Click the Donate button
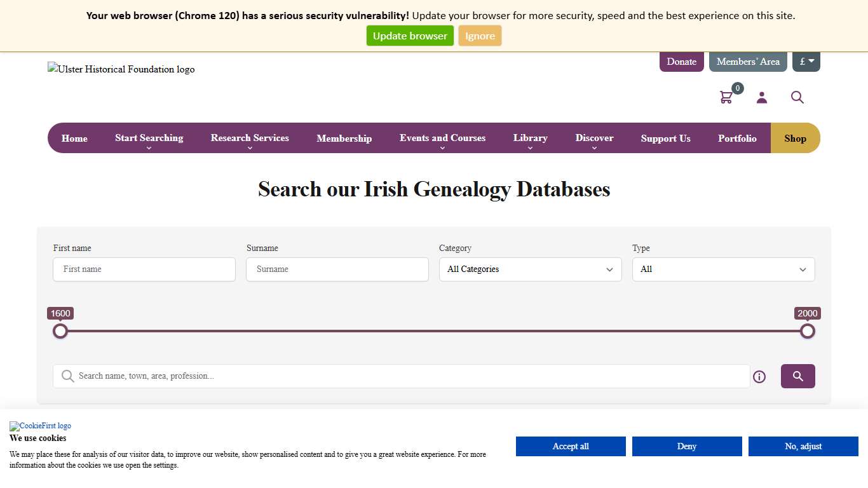The image size is (868, 488). point(681,62)
